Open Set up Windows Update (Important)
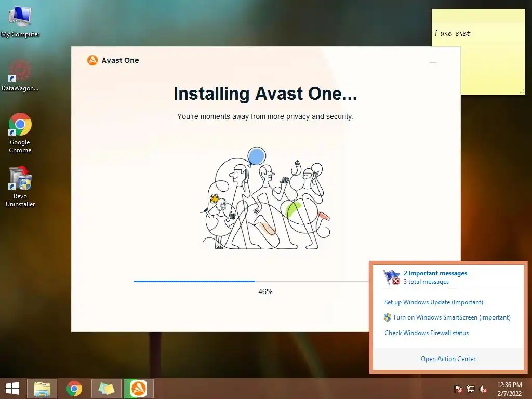 [x=434, y=302]
